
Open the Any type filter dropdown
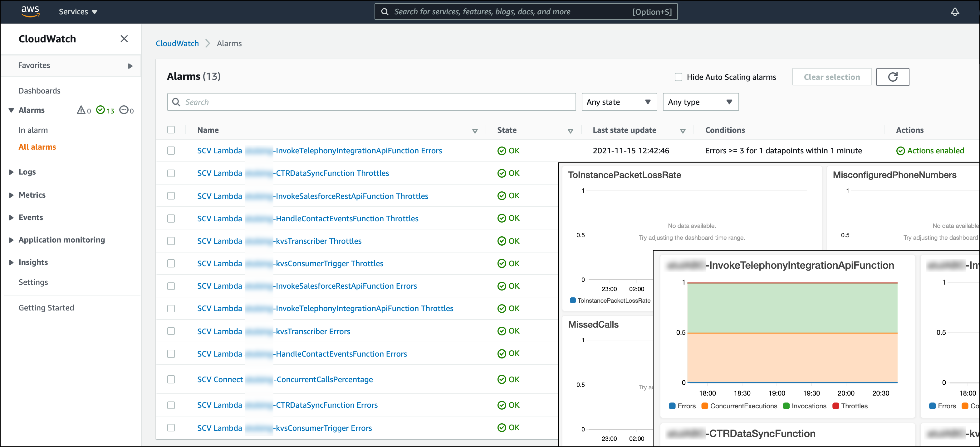700,102
